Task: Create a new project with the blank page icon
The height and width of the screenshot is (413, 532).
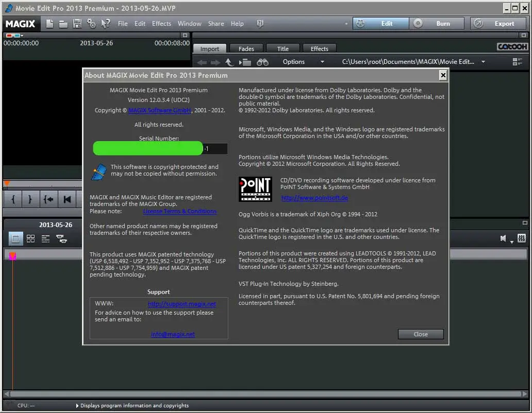Action: click(x=49, y=24)
